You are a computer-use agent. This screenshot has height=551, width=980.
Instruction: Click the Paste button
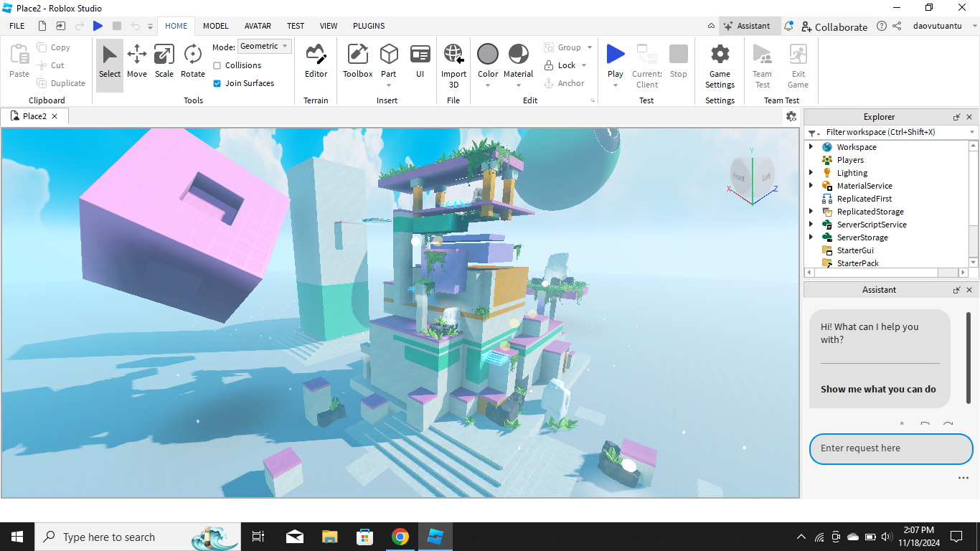tap(19, 62)
